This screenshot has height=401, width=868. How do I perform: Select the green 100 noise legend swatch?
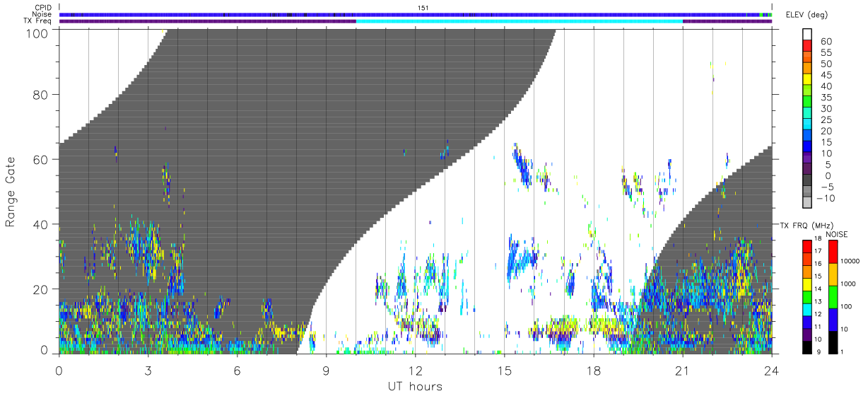pyautogui.click(x=833, y=297)
